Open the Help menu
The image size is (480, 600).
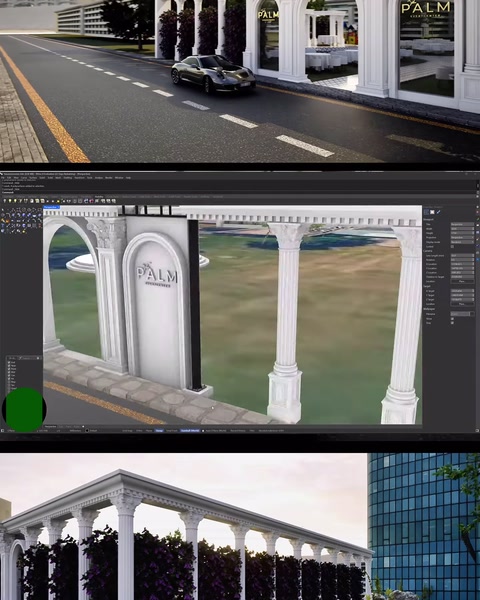[129, 178]
